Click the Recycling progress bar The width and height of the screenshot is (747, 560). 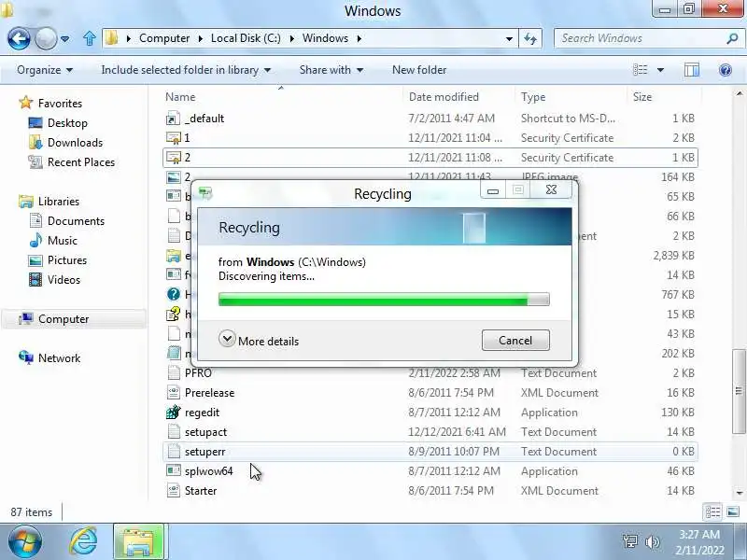(384, 299)
